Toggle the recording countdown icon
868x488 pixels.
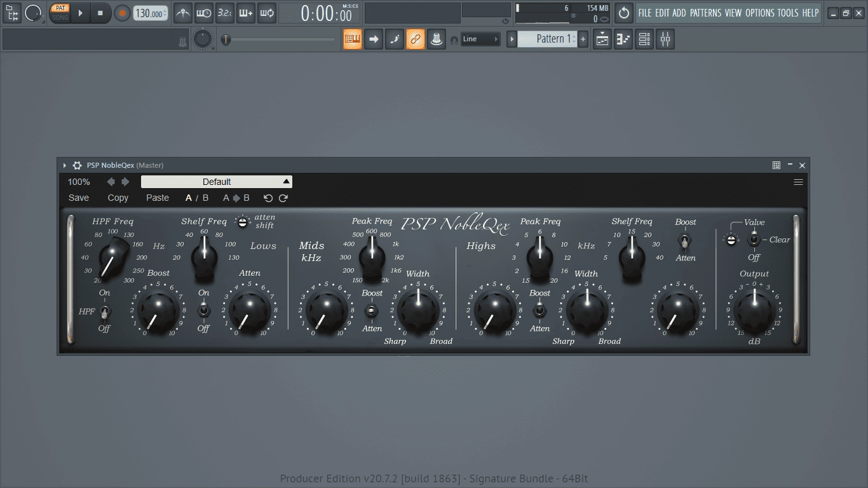pyautogui.click(x=225, y=13)
